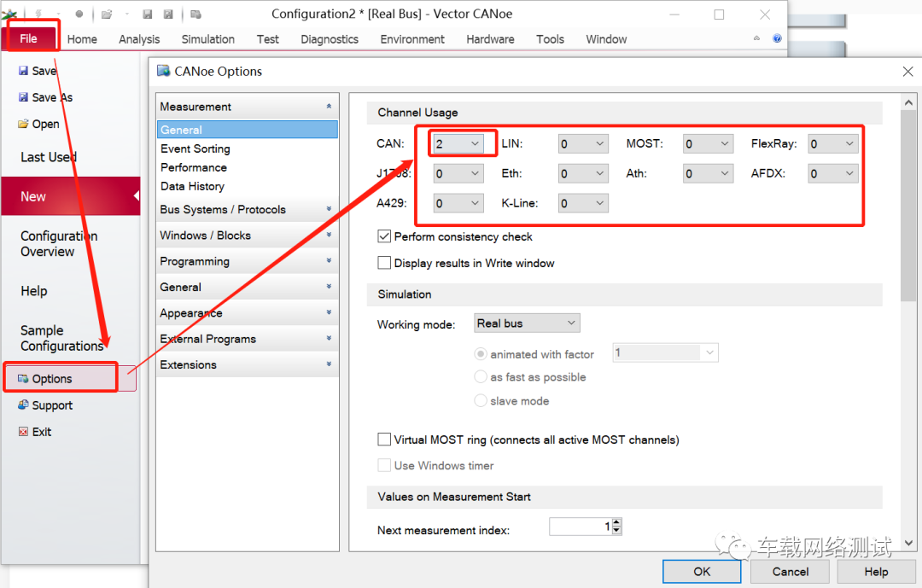Switch to the Analysis ribbon tab
Image resolution: width=922 pixels, height=588 pixels.
139,39
